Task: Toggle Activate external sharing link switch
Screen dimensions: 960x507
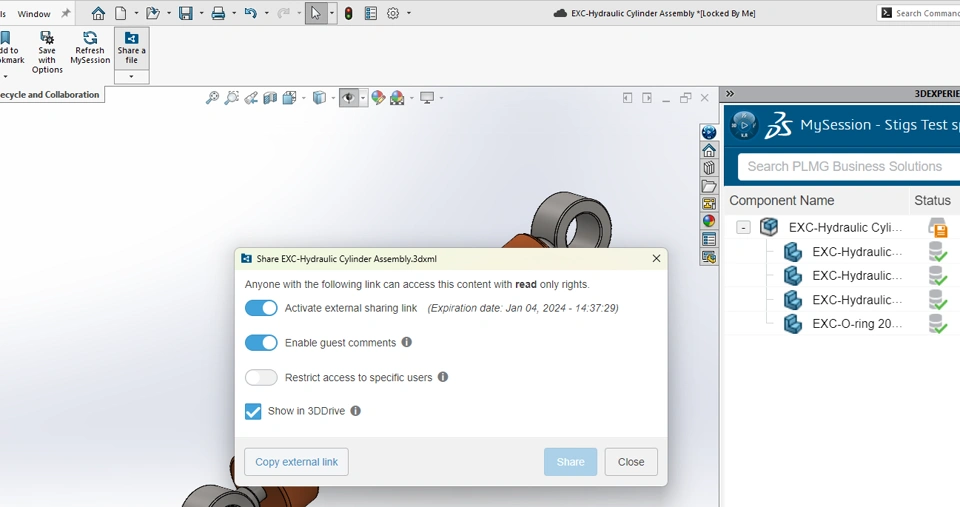Action: tap(261, 308)
